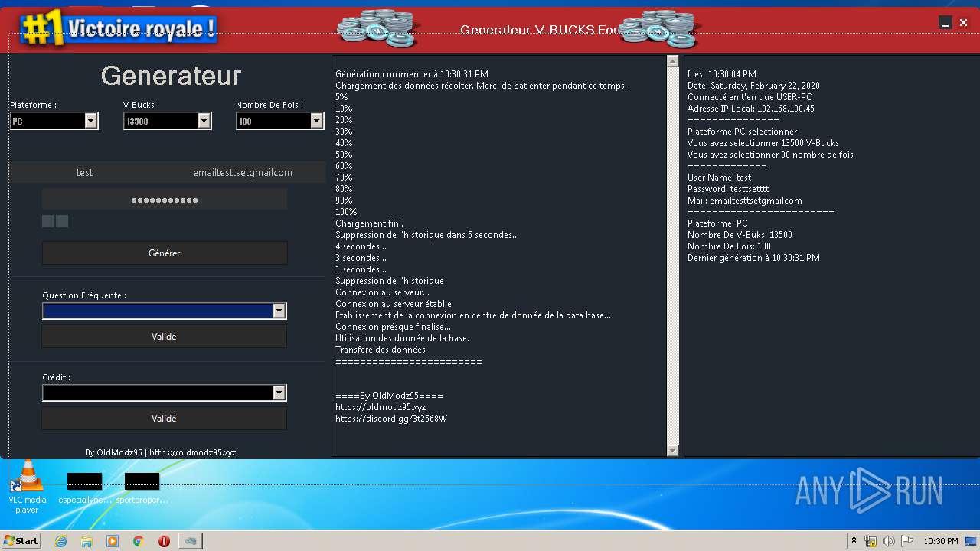Screen dimensions: 980x551
Task: Click the Générer button
Action: (165, 253)
